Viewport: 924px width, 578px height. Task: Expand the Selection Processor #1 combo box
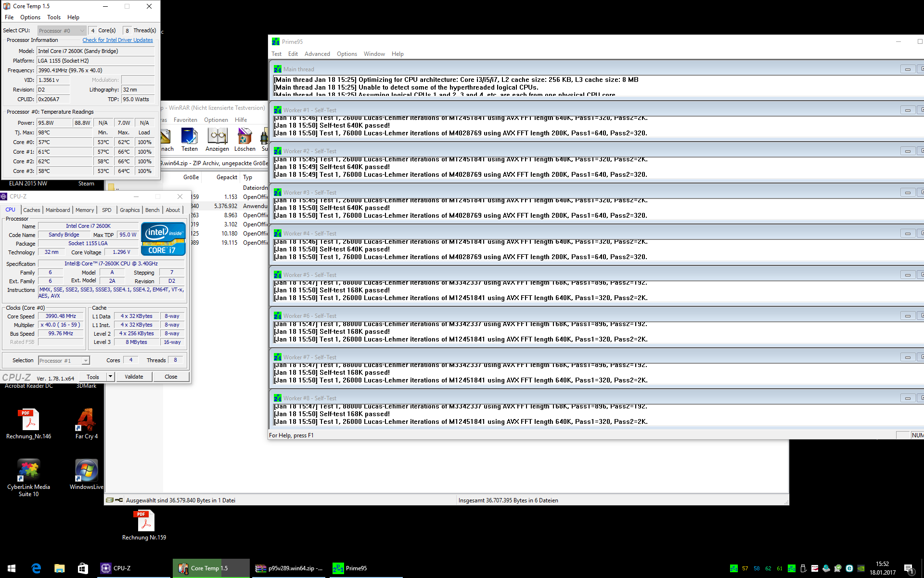(86, 361)
